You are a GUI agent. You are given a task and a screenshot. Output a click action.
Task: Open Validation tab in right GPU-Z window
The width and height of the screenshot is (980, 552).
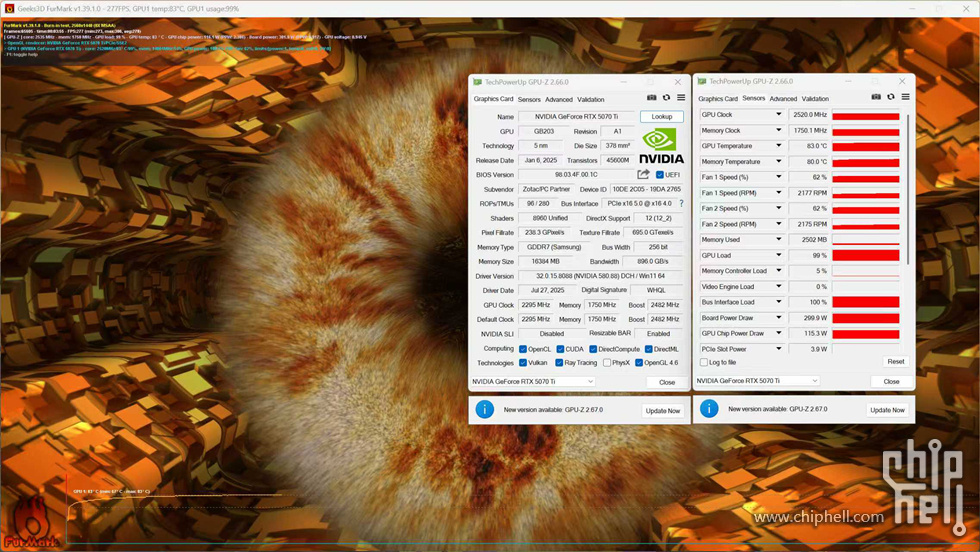point(815,99)
